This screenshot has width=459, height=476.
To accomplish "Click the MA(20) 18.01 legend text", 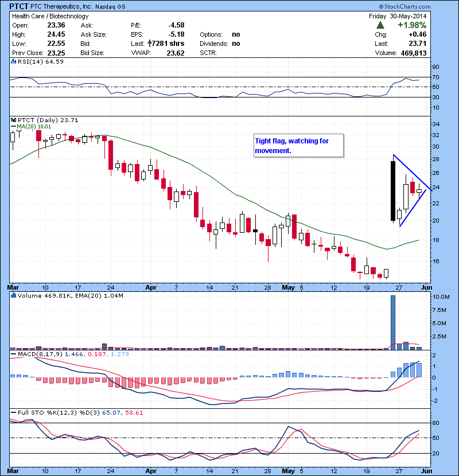I will (34, 127).
